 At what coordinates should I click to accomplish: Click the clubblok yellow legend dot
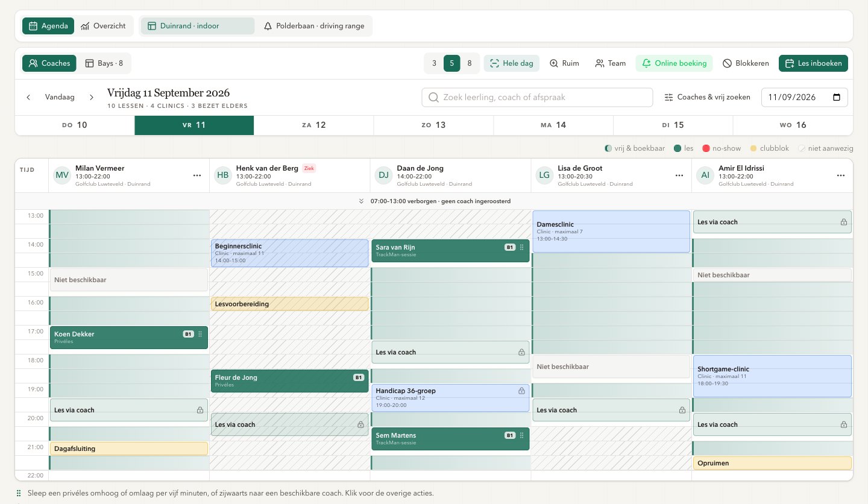point(753,148)
